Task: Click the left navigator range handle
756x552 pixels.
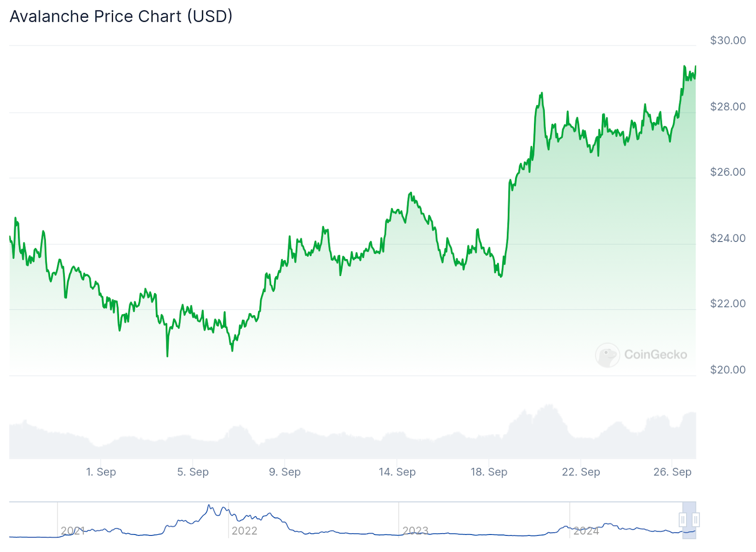Action: pyautogui.click(x=683, y=520)
